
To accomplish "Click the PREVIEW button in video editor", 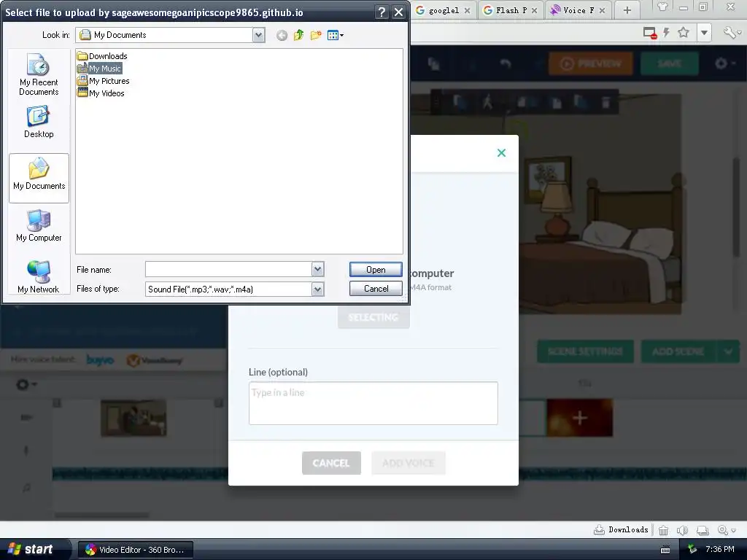I will point(591,63).
